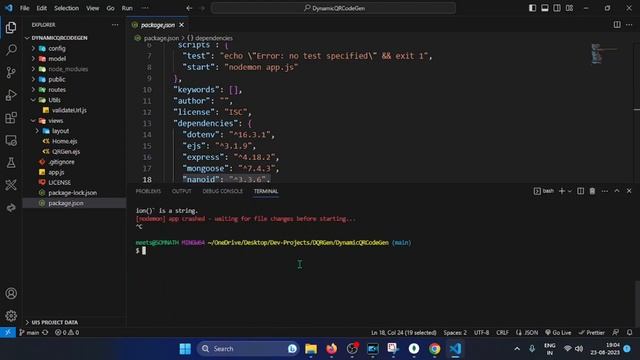Open the Search view in activity bar
The image size is (640, 360).
(x=11, y=50)
